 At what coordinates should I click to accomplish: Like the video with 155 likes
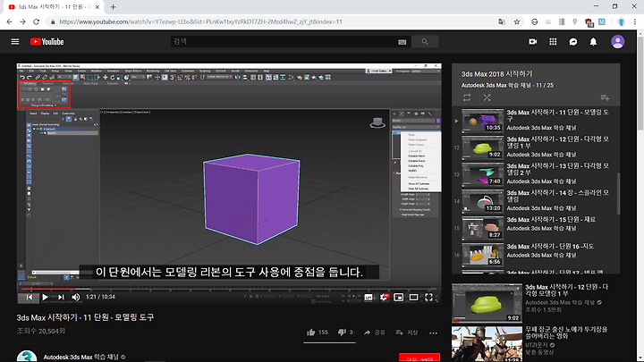(317, 332)
